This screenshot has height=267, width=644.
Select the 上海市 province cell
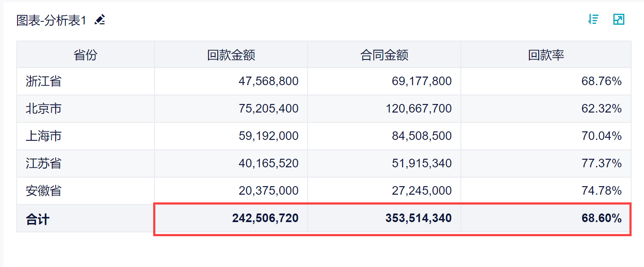(x=44, y=136)
